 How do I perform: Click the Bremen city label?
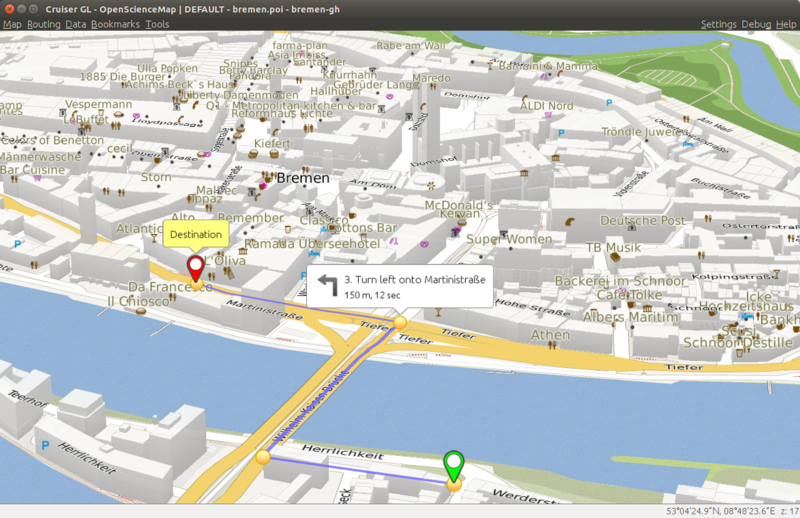[303, 178]
